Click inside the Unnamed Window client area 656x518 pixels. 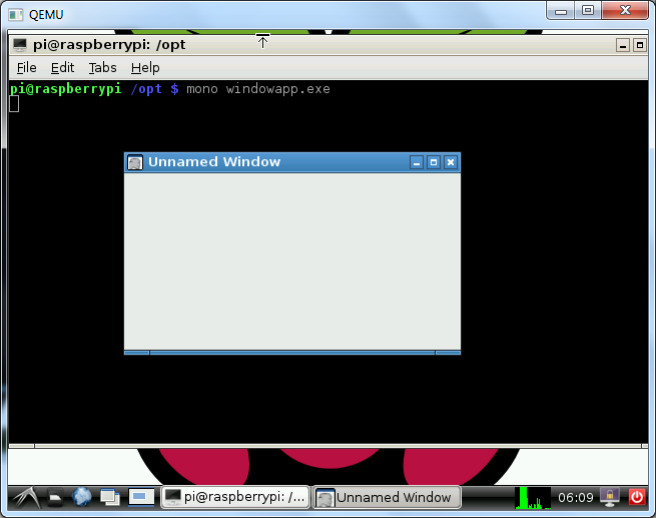292,262
